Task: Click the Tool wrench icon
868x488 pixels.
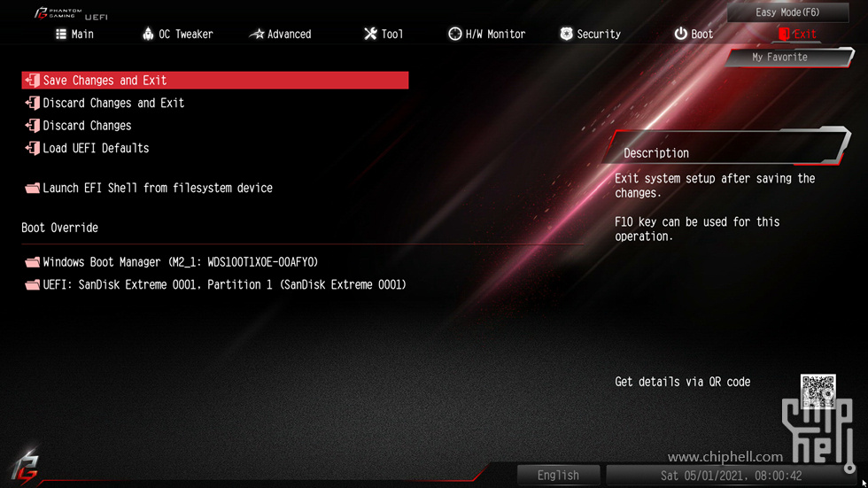Action: pyautogui.click(x=370, y=34)
